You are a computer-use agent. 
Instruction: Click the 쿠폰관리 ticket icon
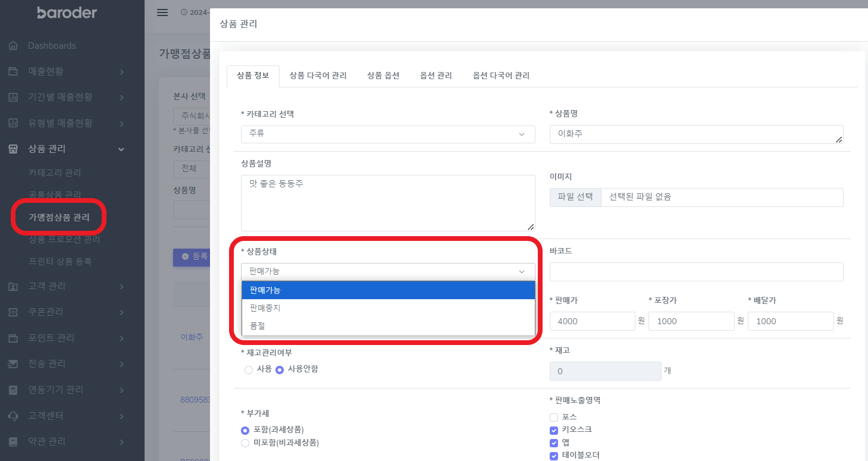[13, 312]
